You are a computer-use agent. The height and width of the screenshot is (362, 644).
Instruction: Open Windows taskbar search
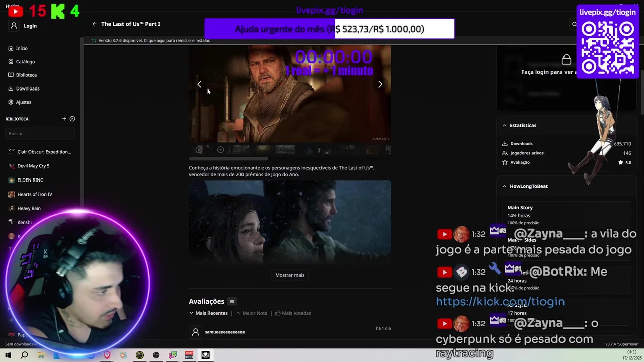click(24, 355)
